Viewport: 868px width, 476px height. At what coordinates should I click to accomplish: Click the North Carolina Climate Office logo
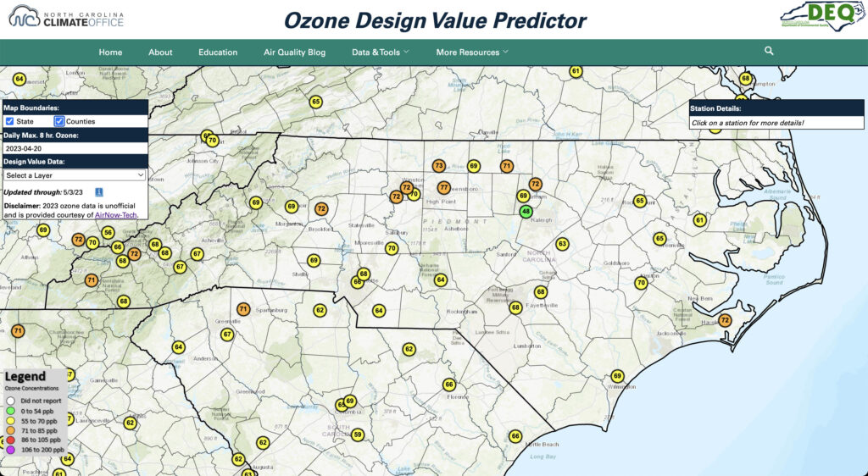coord(66,17)
